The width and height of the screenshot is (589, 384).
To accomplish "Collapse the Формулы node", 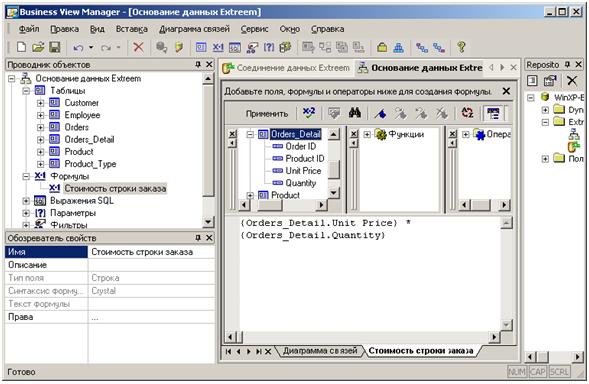I will coord(26,176).
